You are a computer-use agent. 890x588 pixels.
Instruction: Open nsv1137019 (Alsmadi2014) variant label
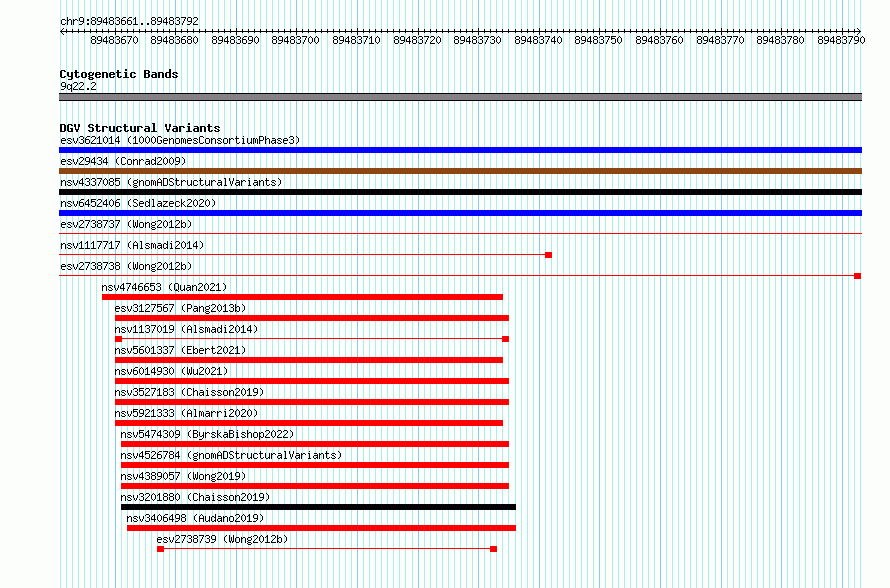tap(186, 329)
